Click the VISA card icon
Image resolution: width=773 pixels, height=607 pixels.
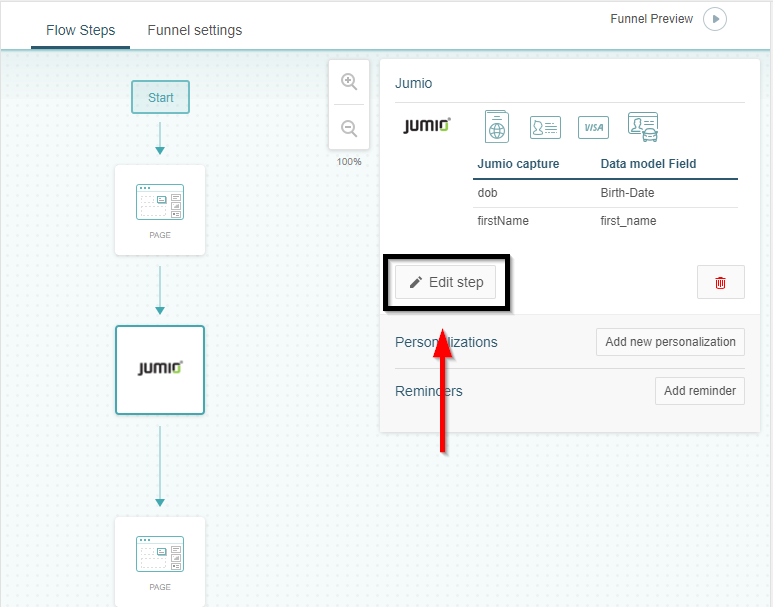click(593, 128)
